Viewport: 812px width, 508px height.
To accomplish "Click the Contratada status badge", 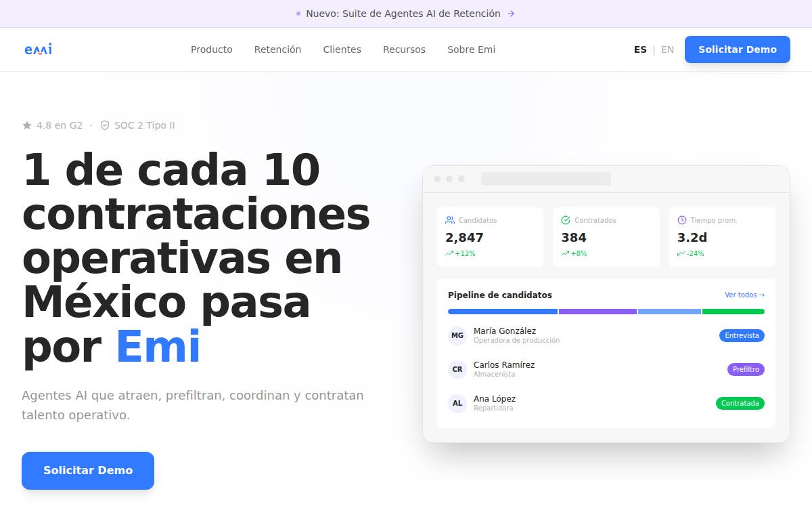I will point(740,403).
